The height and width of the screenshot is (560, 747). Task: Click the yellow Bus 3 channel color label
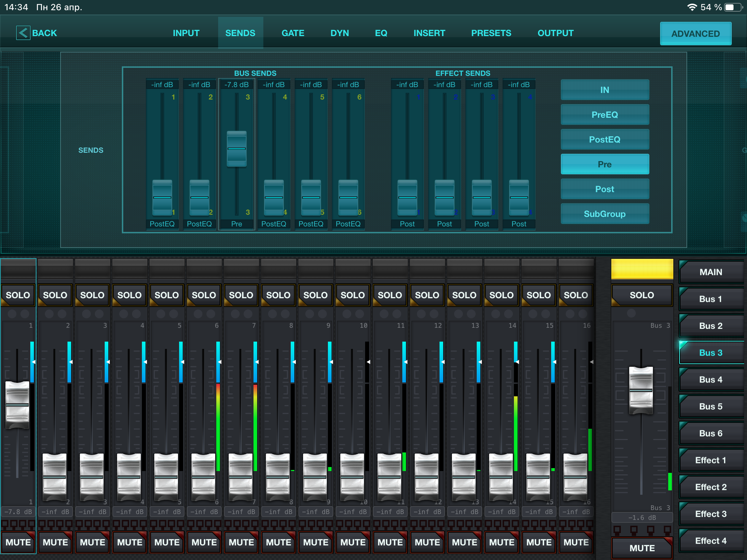coord(642,269)
